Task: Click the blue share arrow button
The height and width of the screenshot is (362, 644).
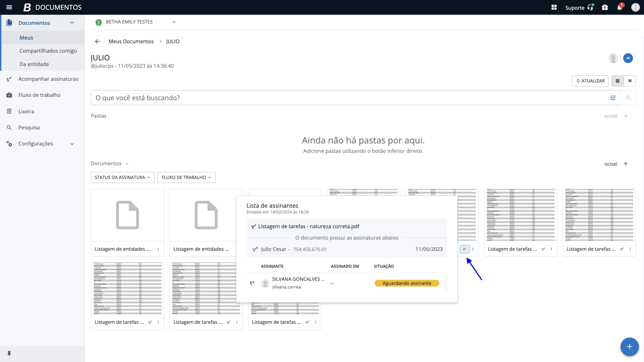Action: coord(628,58)
